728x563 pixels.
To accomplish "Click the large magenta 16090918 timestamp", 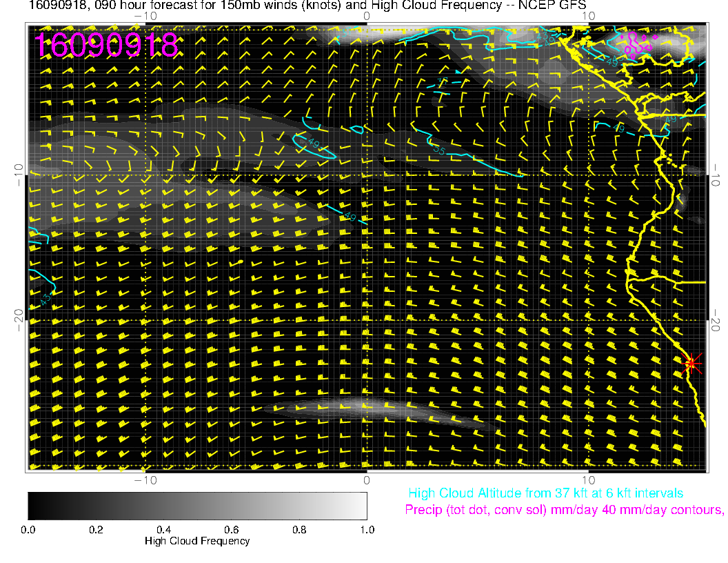I will pos(106,45).
